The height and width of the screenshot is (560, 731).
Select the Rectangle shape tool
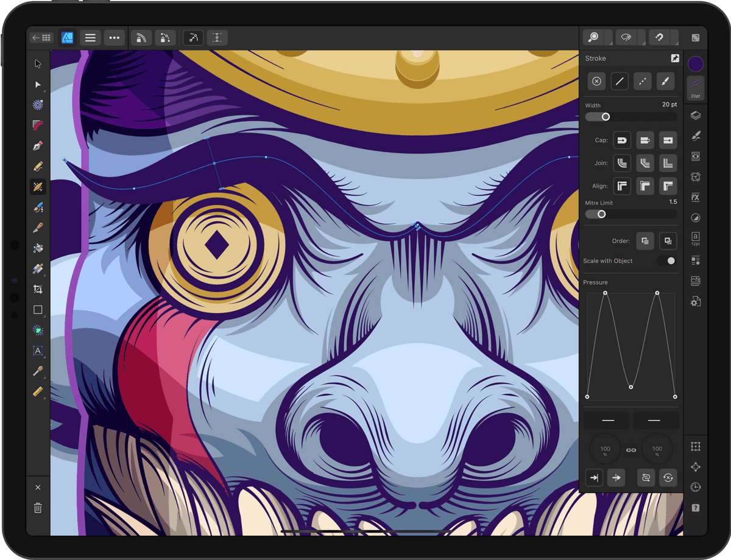click(x=38, y=310)
